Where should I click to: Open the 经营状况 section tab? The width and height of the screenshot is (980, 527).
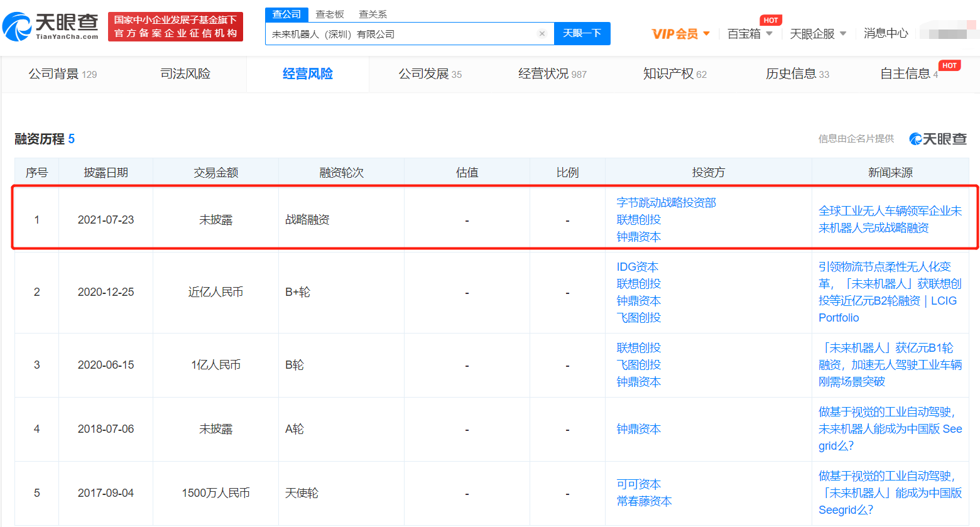pos(553,74)
